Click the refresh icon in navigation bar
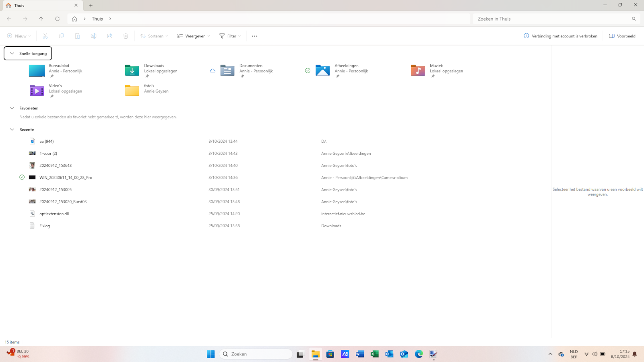 tap(57, 19)
